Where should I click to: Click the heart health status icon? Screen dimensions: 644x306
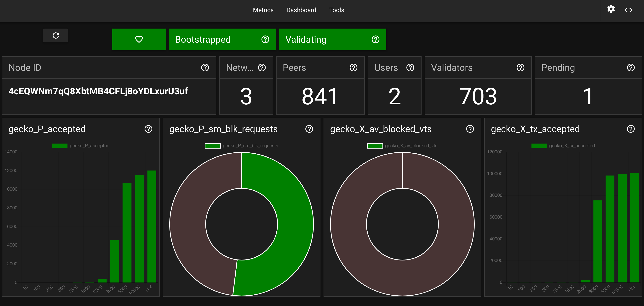[x=139, y=39]
